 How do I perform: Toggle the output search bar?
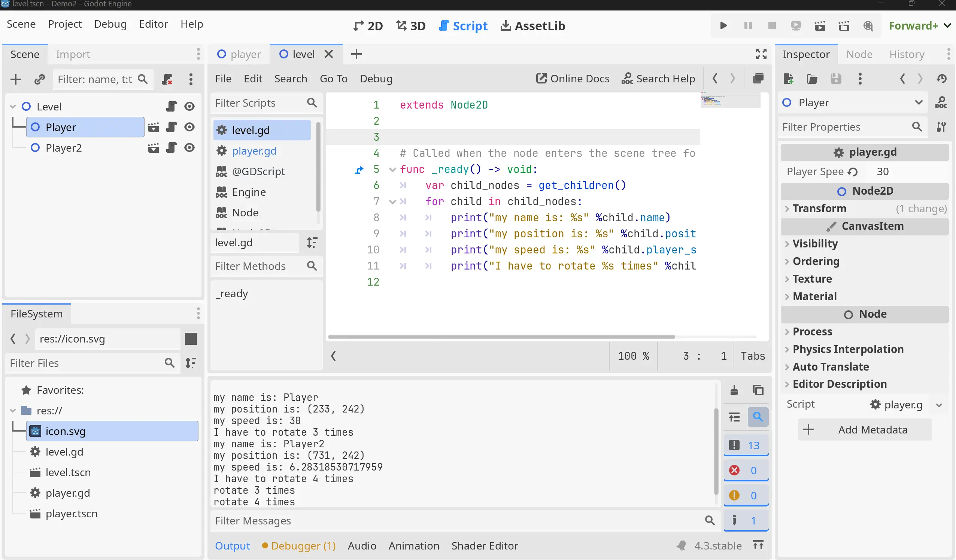click(758, 417)
